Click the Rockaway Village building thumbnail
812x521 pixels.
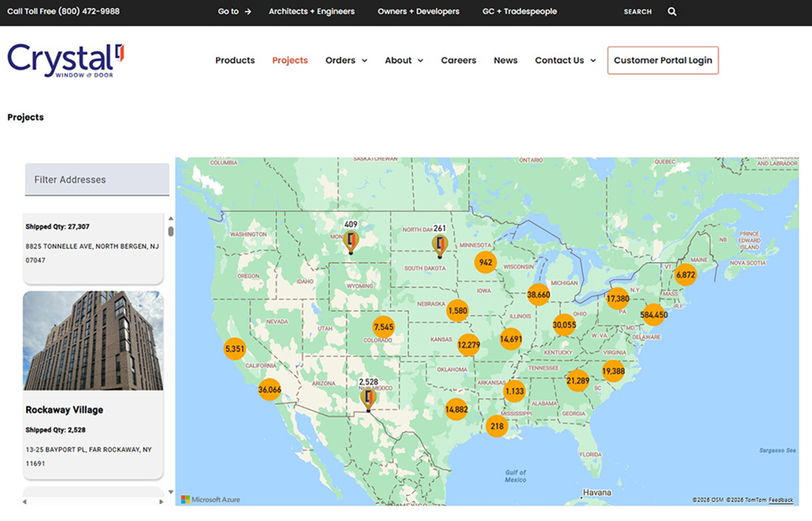point(93,340)
